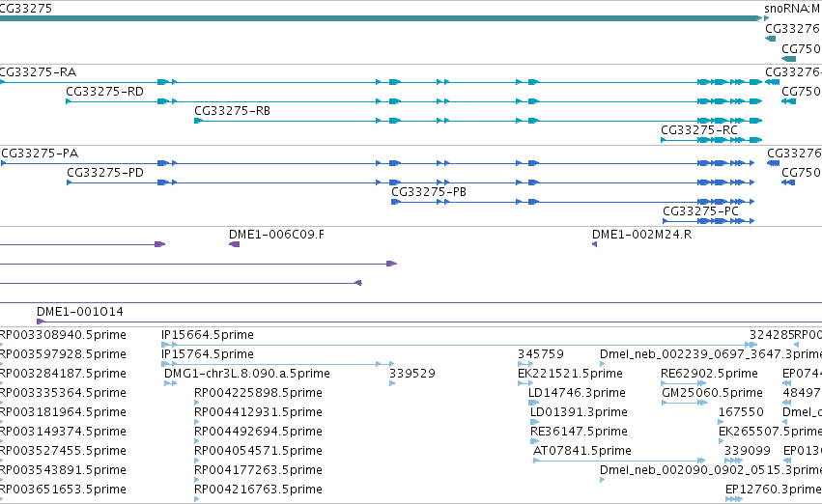Click the IP15664.5prime label

pos(208,335)
